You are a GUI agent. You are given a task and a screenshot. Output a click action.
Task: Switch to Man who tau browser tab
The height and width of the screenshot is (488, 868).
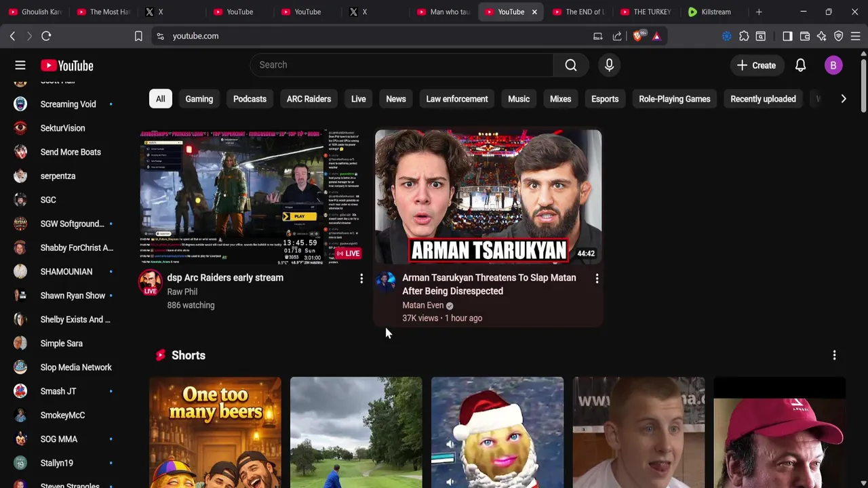coord(443,12)
